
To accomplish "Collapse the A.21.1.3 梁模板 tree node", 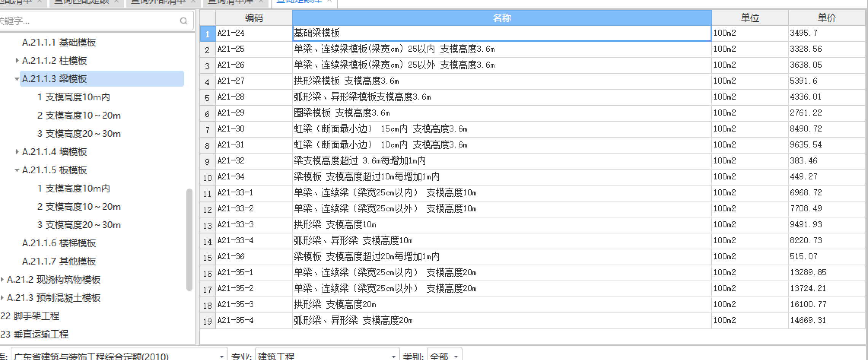I will [x=17, y=79].
